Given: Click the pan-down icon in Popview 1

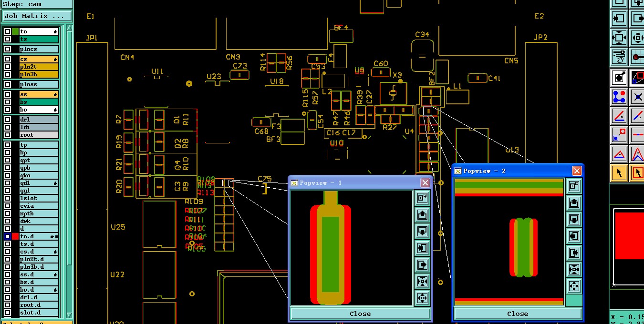Looking at the screenshot, I should click(x=422, y=232).
